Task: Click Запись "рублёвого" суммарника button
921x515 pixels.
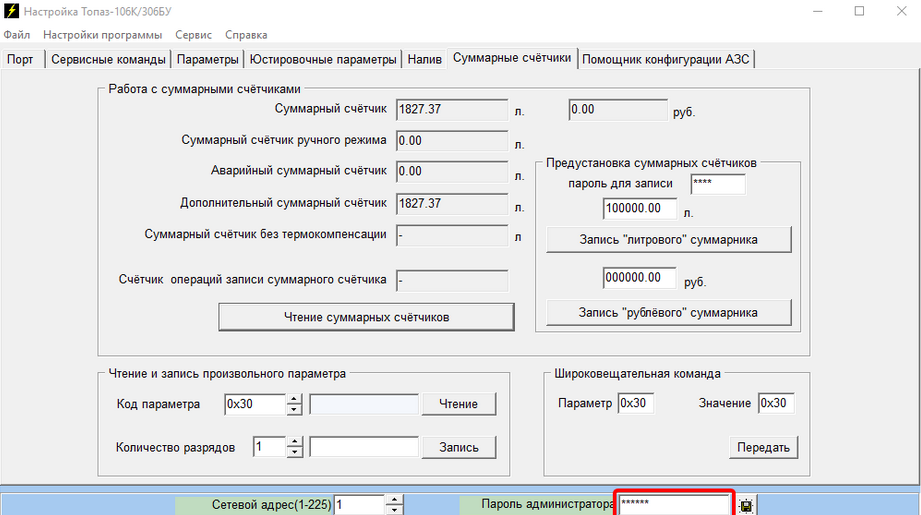Action: pos(668,312)
